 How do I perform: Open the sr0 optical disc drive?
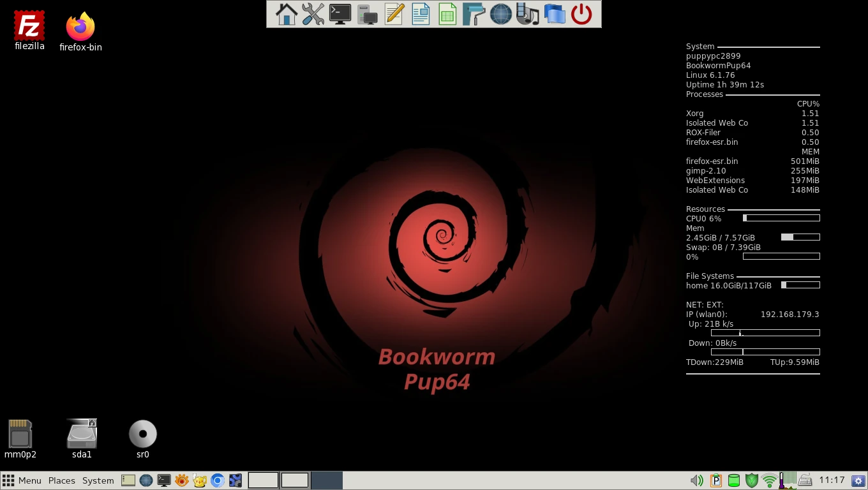pos(142,438)
